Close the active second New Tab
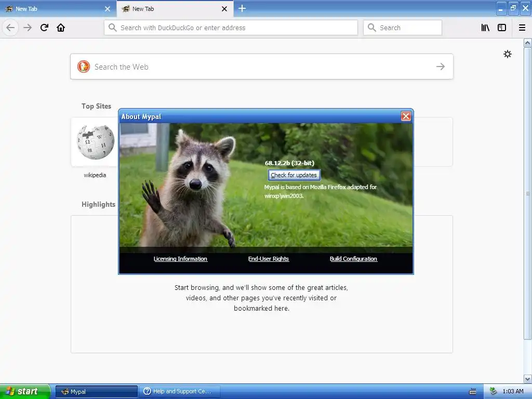 224,9
